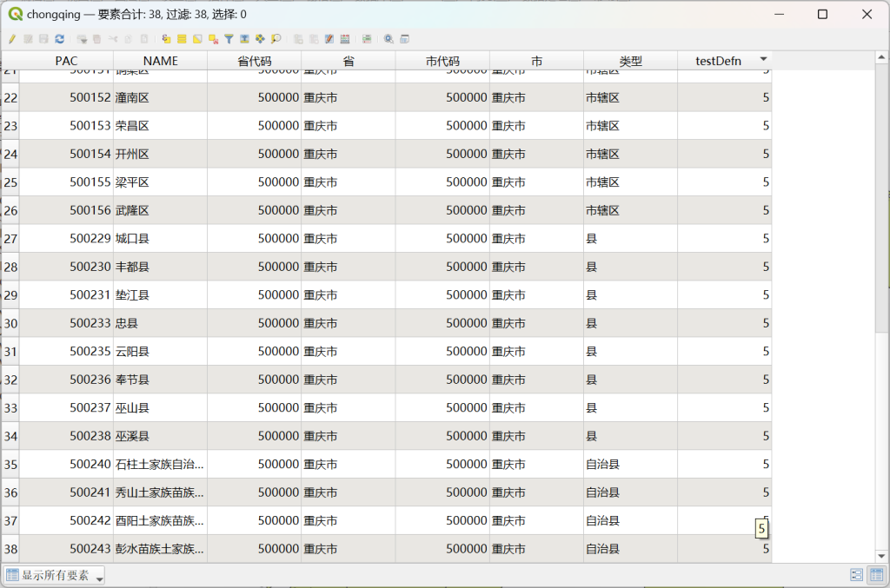Click the 梁平区 name cell
Viewport: 890px width, 588px height.
pyautogui.click(x=161, y=182)
